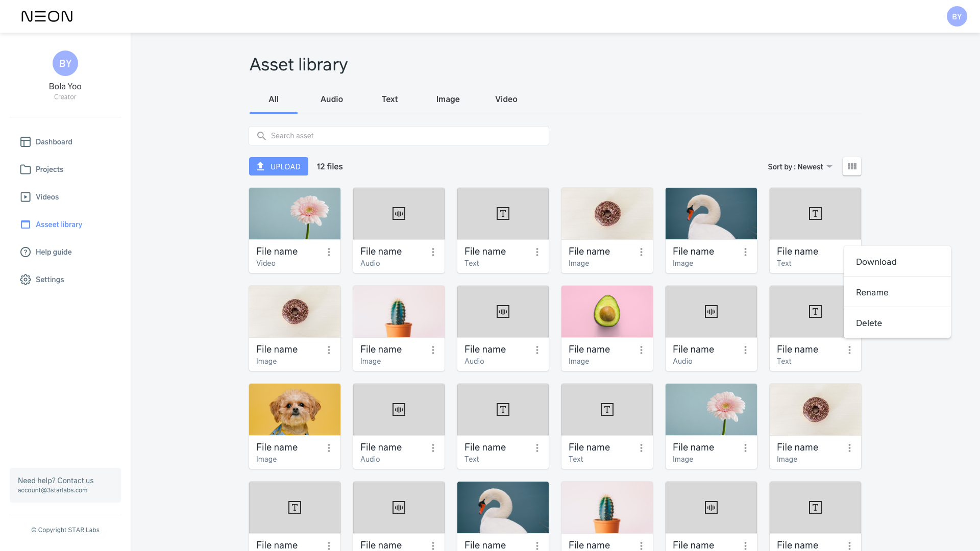The height and width of the screenshot is (551, 980).
Task: Switch to the Audio tab
Action: (331, 99)
